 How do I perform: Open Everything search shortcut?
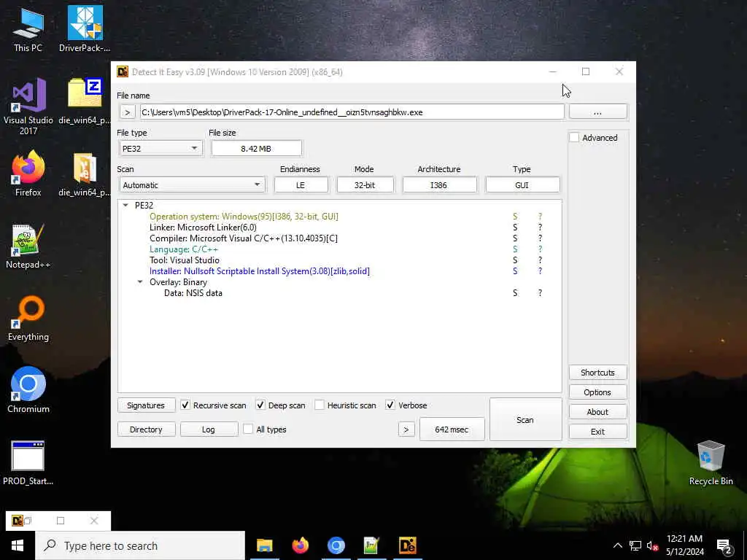pyautogui.click(x=28, y=318)
